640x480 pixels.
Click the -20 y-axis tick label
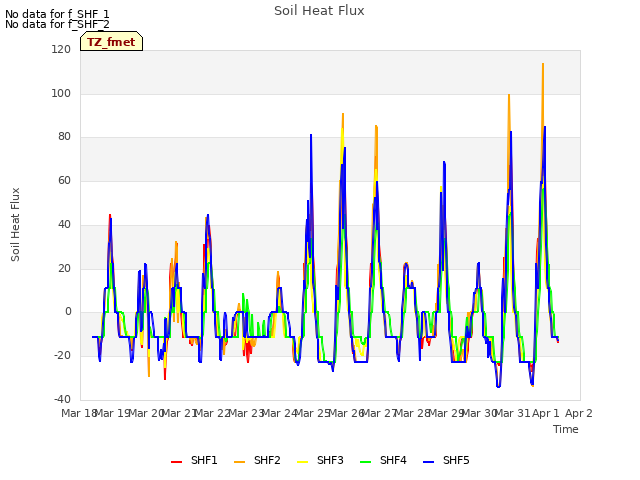(x=62, y=356)
